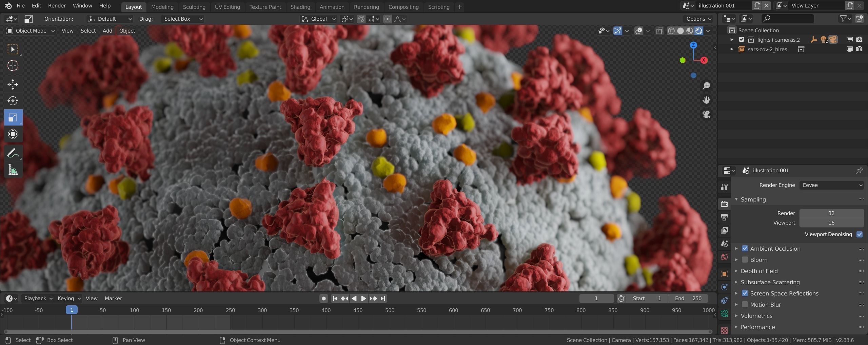Image resolution: width=868 pixels, height=345 pixels.
Task: Uncheck lights+cameras.2 collection exclude checkbox
Action: click(x=742, y=40)
